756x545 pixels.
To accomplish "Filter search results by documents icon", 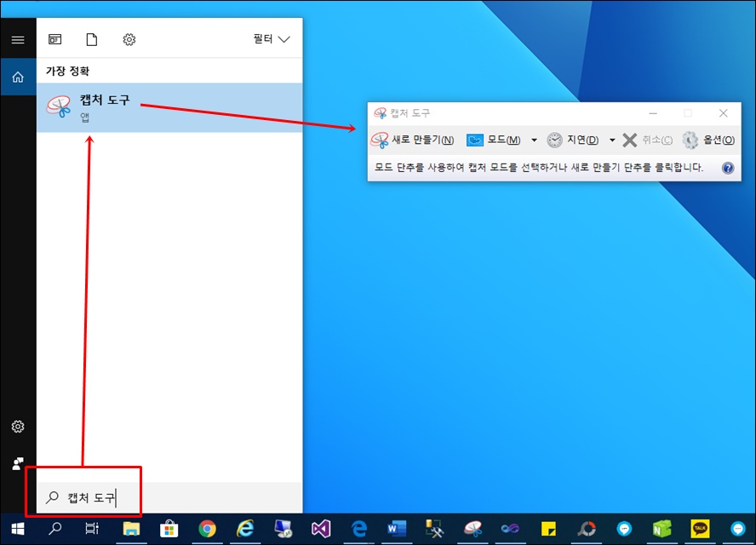I will pyautogui.click(x=92, y=39).
